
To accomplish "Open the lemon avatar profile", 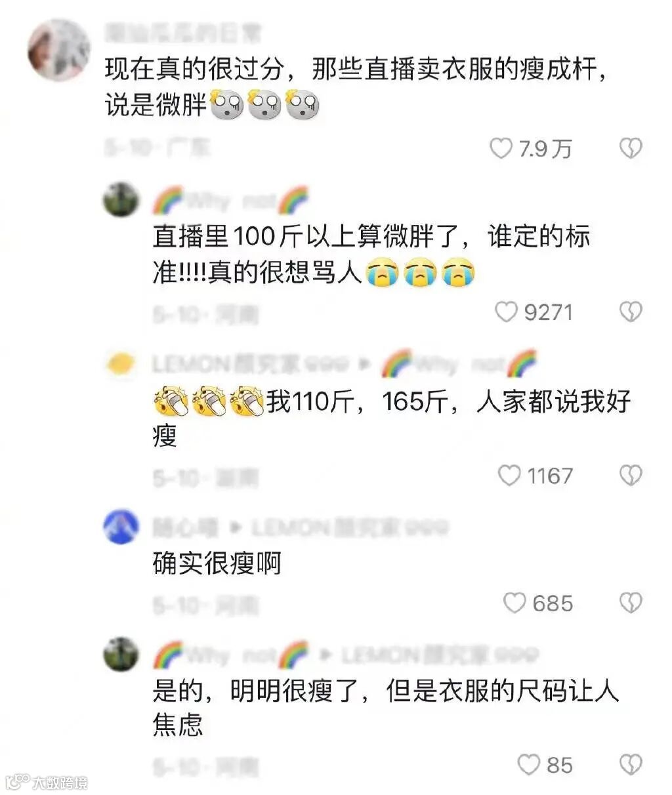I will point(121,363).
